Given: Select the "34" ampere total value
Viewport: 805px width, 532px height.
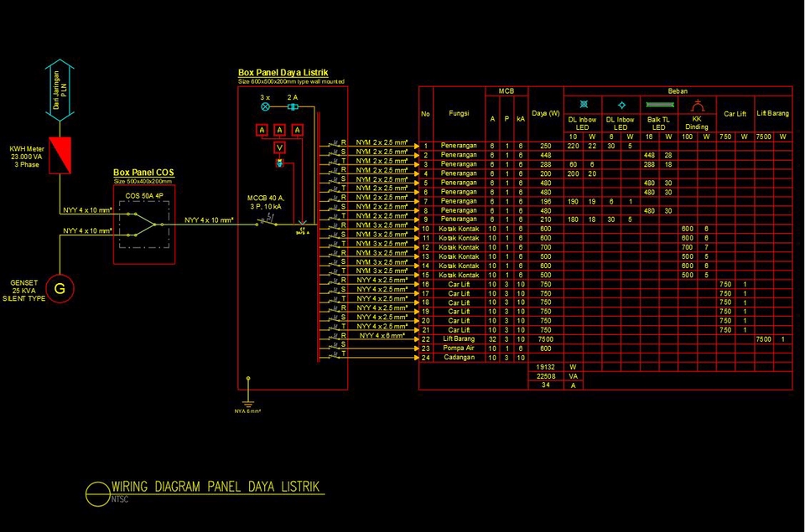Looking at the screenshot, I should coord(546,385).
